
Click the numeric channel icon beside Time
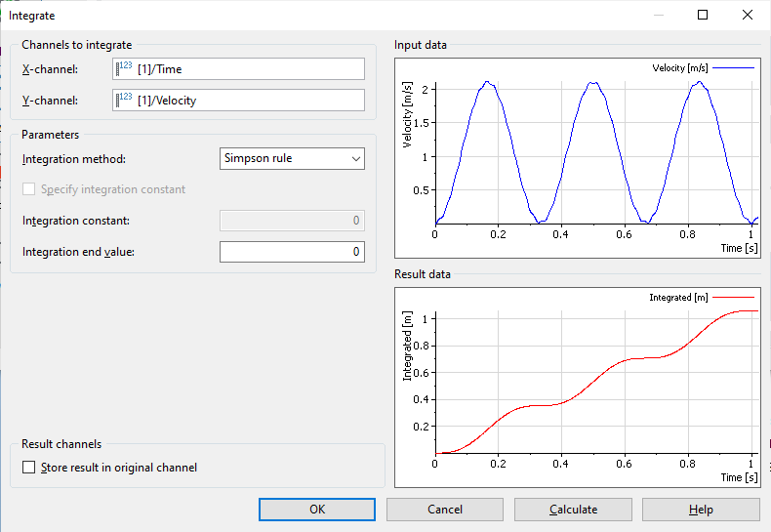click(124, 68)
